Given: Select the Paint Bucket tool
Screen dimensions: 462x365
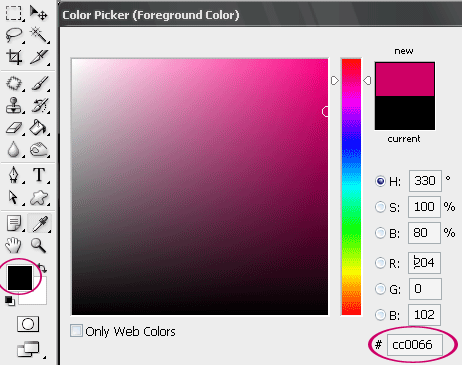Looking at the screenshot, I should (x=38, y=128).
